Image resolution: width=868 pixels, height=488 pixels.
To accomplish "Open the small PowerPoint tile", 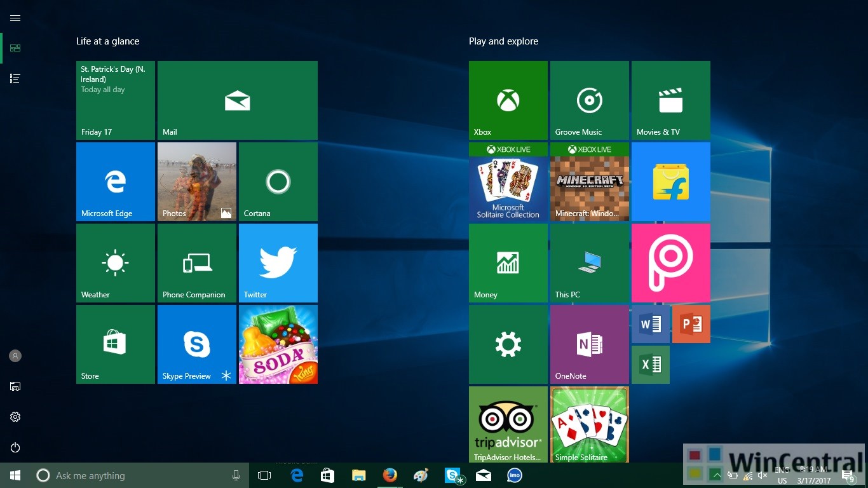I will 691,324.
